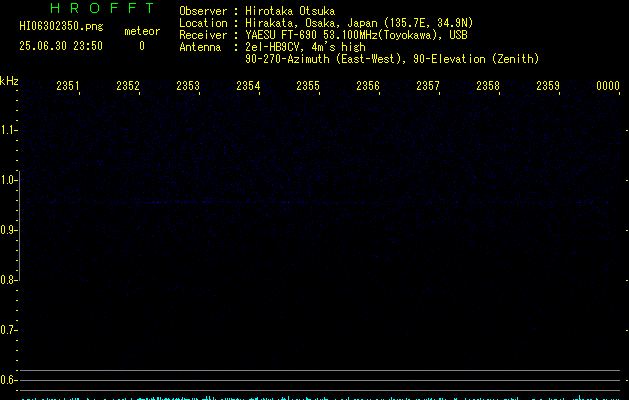Click the 0.6 kHz frequency label
Viewport: 629px width, 400px height.
(7, 380)
